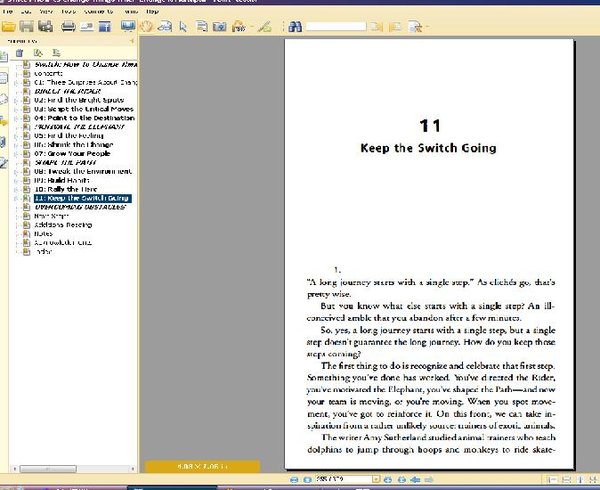Select the Notes bookmark
The height and width of the screenshot is (490, 600).
(x=43, y=234)
